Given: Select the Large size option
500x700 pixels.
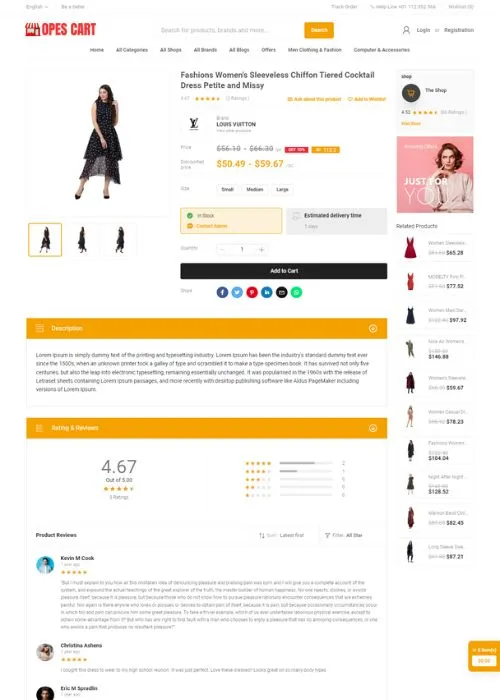Looking at the screenshot, I should coord(282,189).
